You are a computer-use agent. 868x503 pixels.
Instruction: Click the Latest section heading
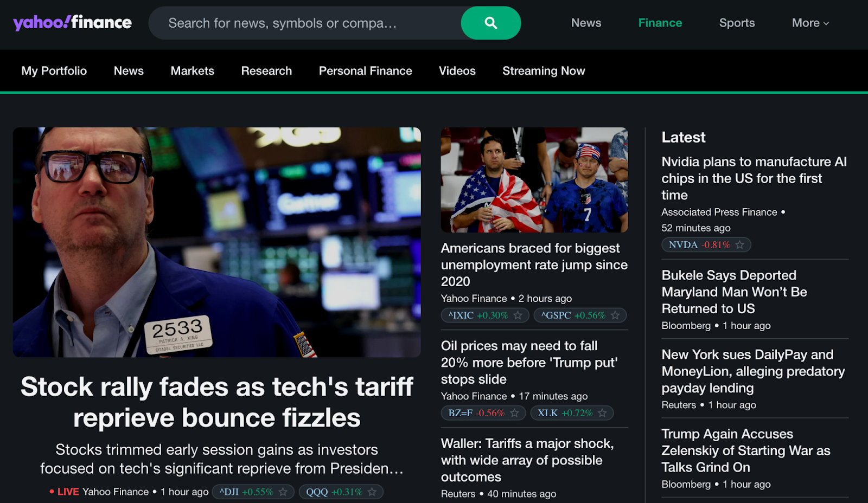pyautogui.click(x=684, y=137)
